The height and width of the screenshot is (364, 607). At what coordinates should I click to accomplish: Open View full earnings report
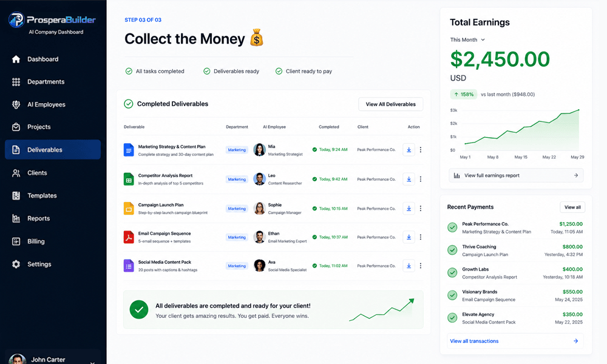pos(516,175)
